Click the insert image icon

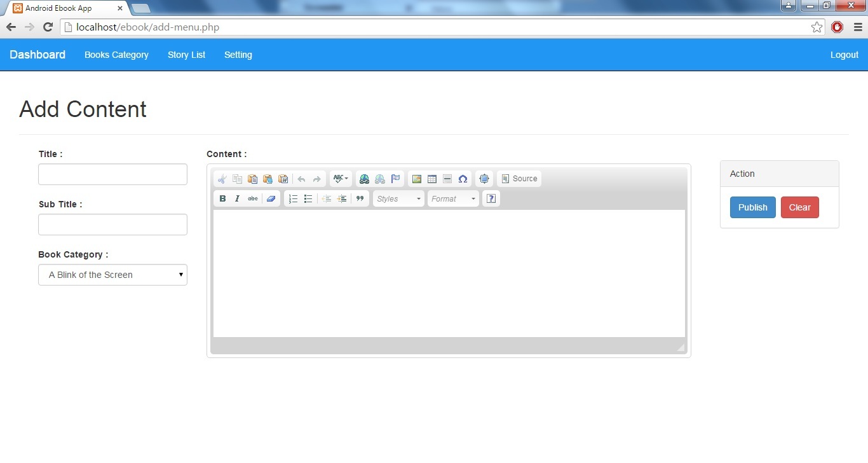(417, 179)
